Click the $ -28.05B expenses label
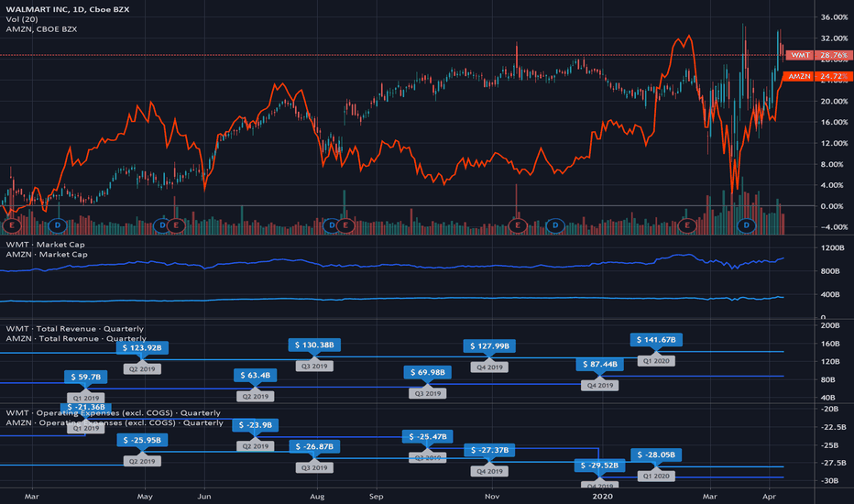854x504 pixels. click(656, 455)
